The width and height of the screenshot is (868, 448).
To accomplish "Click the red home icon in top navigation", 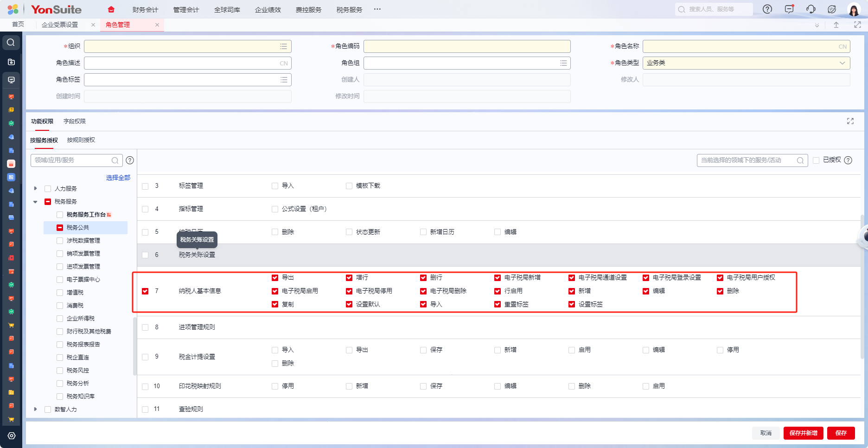I will [111, 10].
